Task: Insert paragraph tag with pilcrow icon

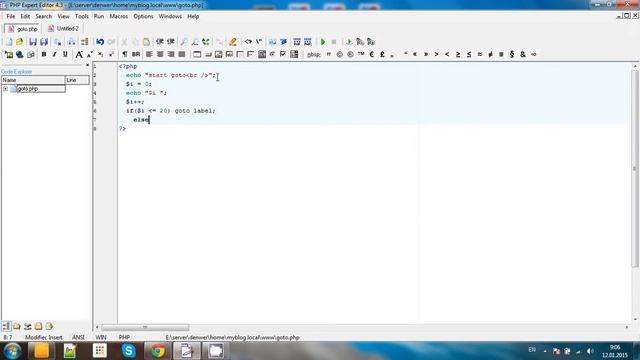Action: click(124, 54)
